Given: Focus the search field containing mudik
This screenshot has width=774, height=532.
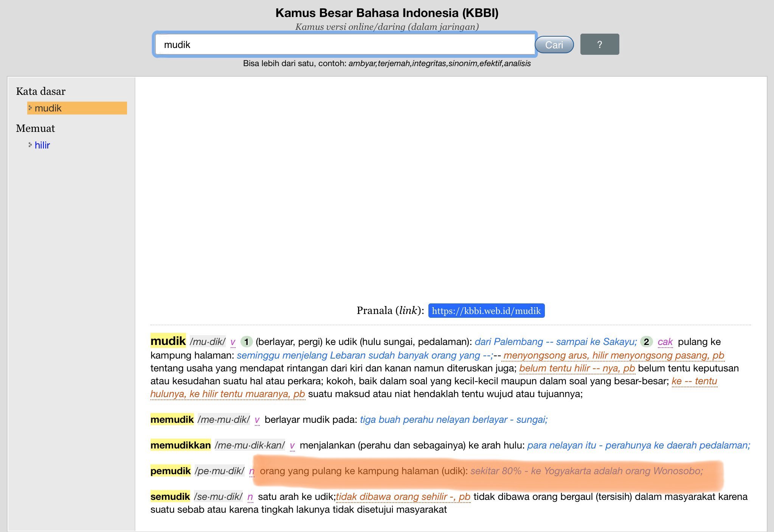Looking at the screenshot, I should [344, 45].
